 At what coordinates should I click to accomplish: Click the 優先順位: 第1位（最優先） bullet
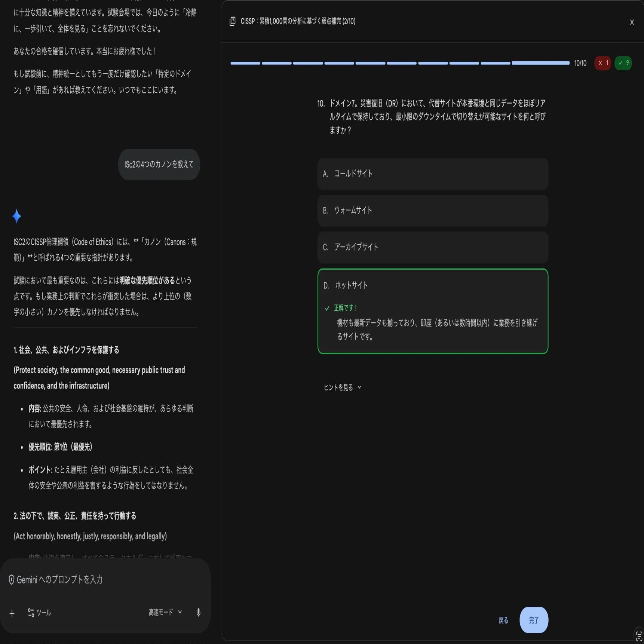pos(60,447)
